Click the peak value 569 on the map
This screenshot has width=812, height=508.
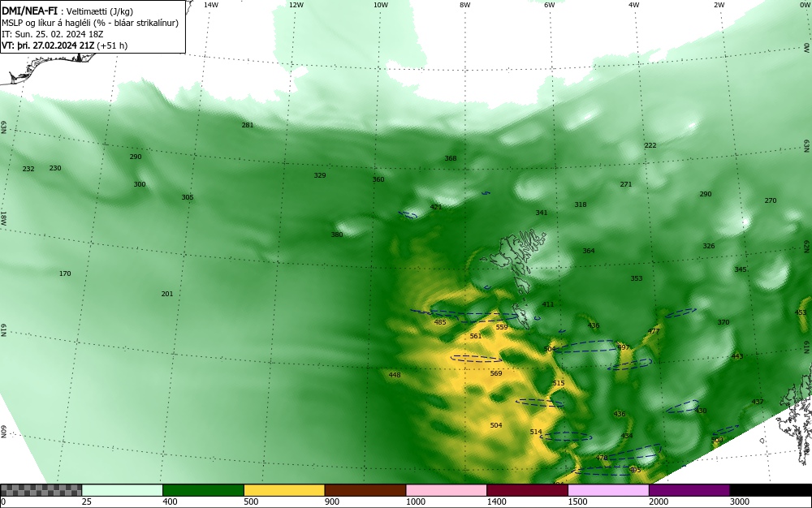496,373
